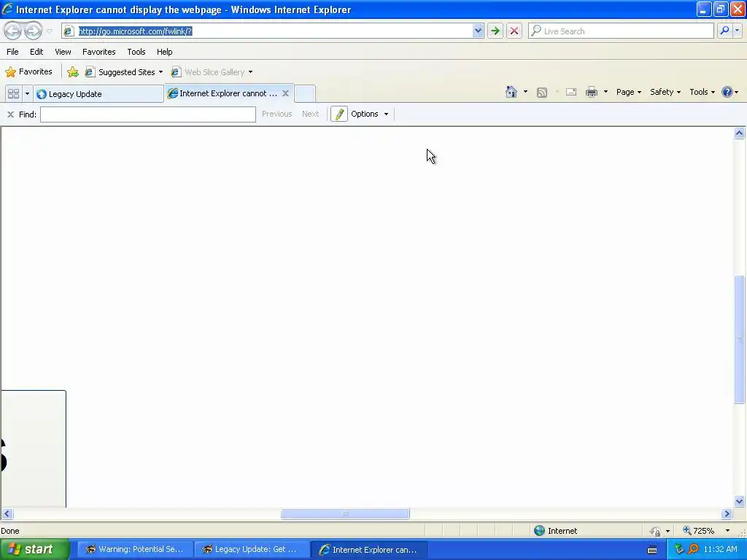Image resolution: width=747 pixels, height=560 pixels.
Task: Open a new blank tab
Action: click(x=304, y=93)
